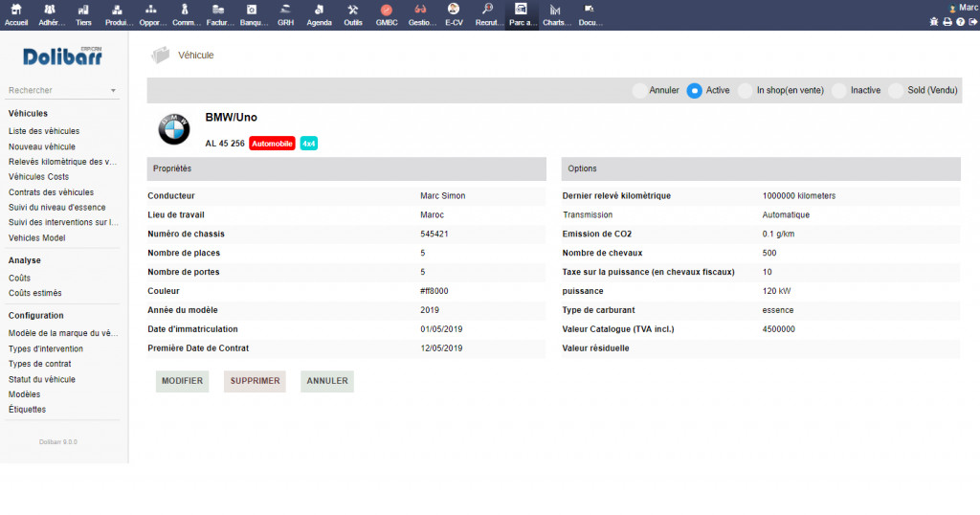980x515 pixels.
Task: Click the print icon at top right
Action: pos(947,21)
